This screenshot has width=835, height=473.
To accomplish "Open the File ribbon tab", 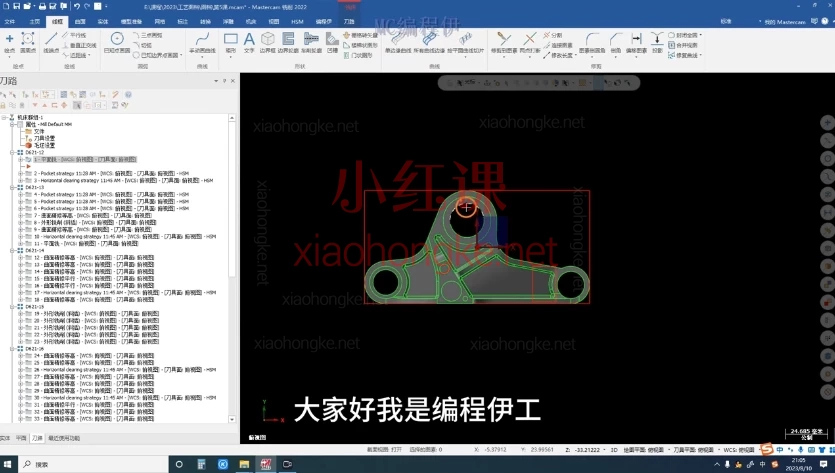I will (x=10, y=22).
